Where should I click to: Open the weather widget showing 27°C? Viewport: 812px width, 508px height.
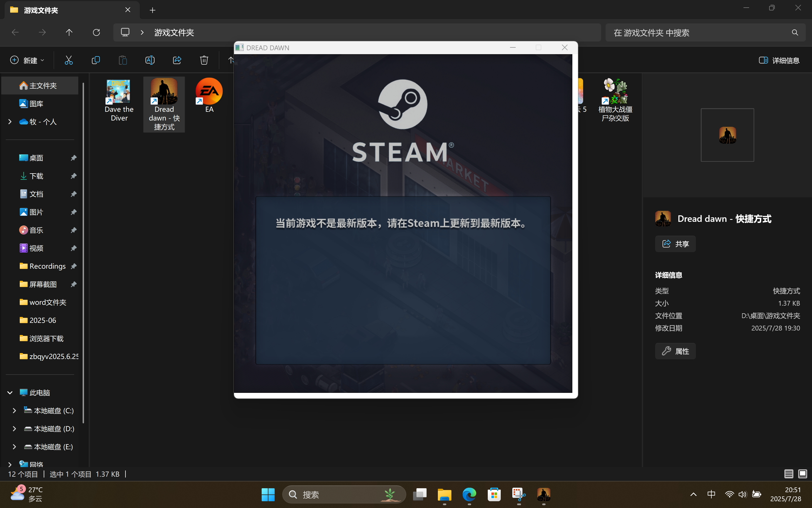(26, 494)
